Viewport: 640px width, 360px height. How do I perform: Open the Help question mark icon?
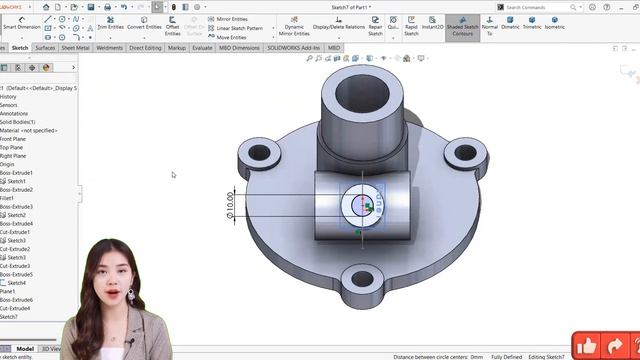click(x=607, y=7)
